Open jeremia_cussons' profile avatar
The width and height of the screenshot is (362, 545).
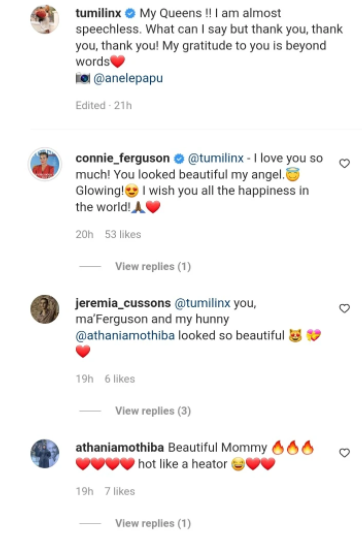45,309
